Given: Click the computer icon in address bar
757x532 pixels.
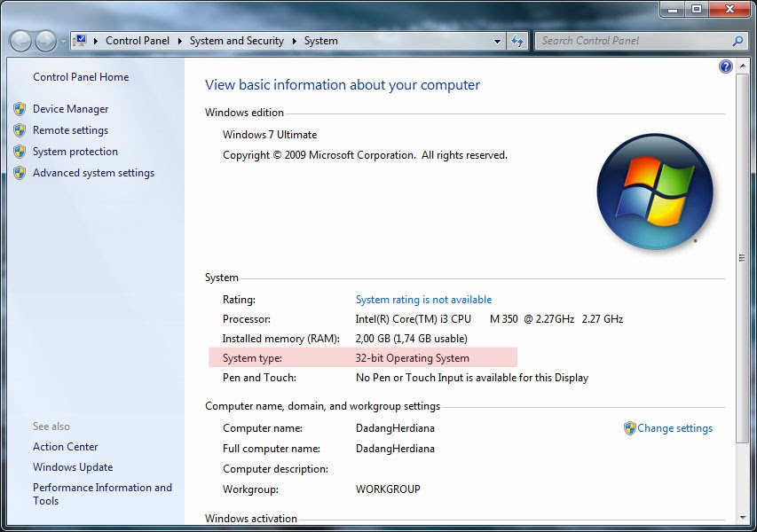Looking at the screenshot, I should 80,41.
